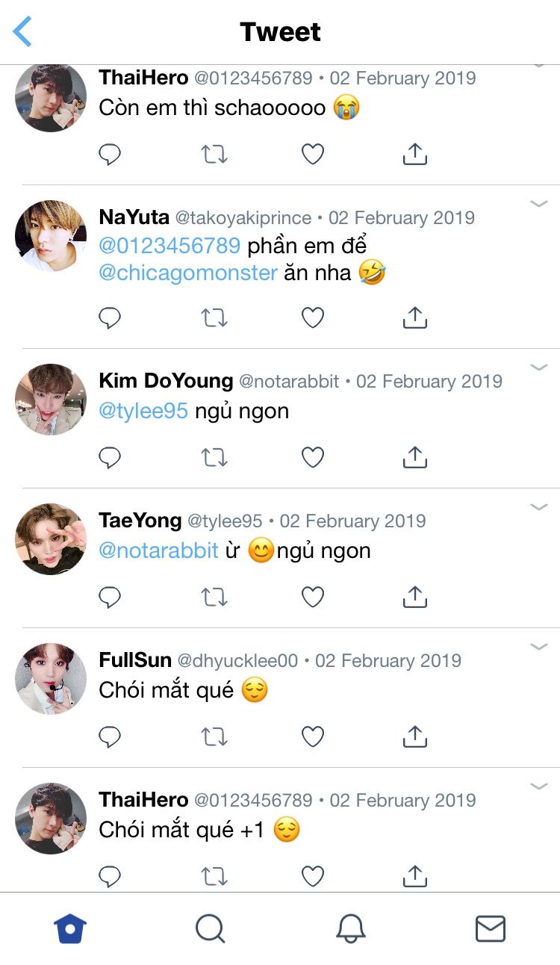Retweet FullSun's tweet
560x965 pixels.
[x=214, y=737]
